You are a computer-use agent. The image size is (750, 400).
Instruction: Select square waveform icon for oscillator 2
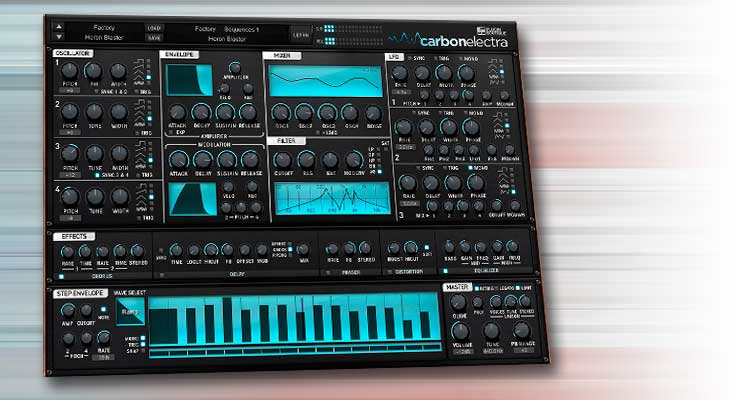[139, 102]
